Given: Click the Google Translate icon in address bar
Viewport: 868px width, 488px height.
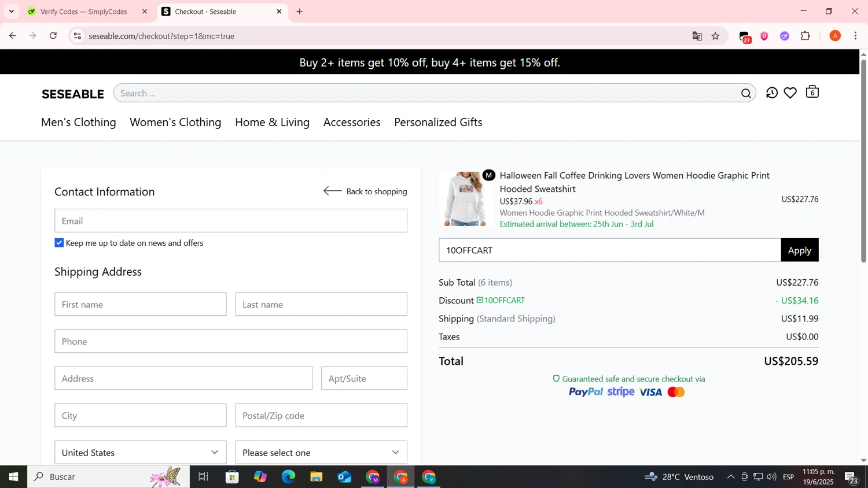Looking at the screenshot, I should pyautogui.click(x=697, y=36).
